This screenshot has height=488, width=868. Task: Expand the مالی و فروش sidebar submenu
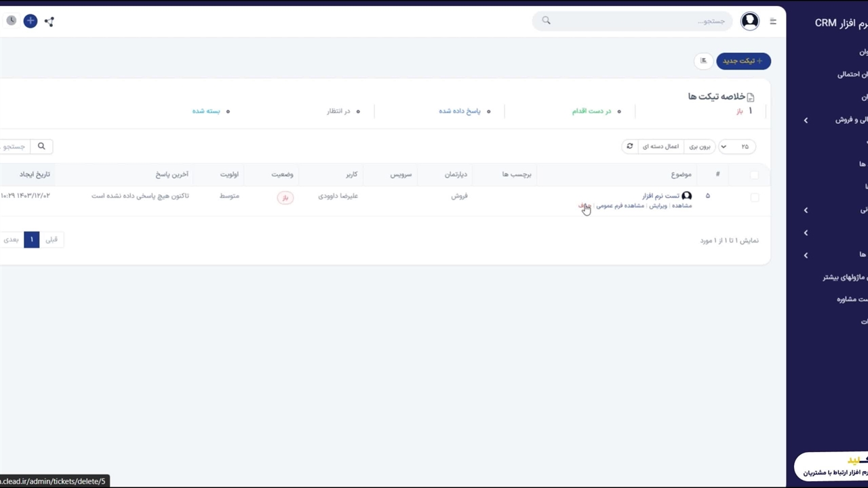point(806,120)
